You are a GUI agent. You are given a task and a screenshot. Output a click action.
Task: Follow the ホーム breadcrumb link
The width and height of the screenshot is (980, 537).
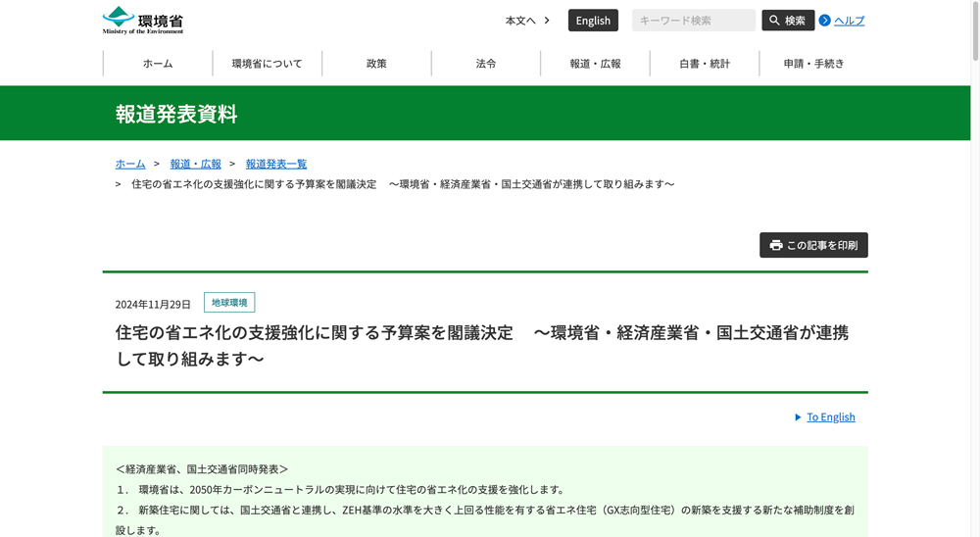(130, 164)
